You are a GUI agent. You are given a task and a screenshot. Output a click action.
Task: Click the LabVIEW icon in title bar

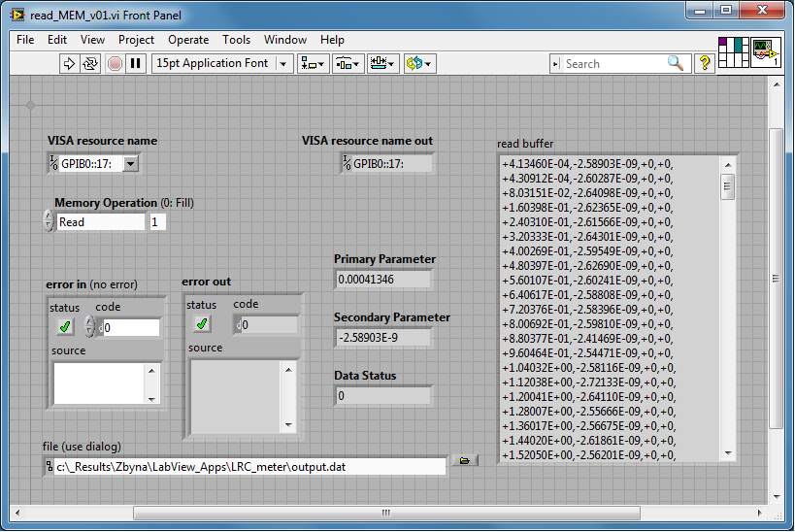[17, 16]
